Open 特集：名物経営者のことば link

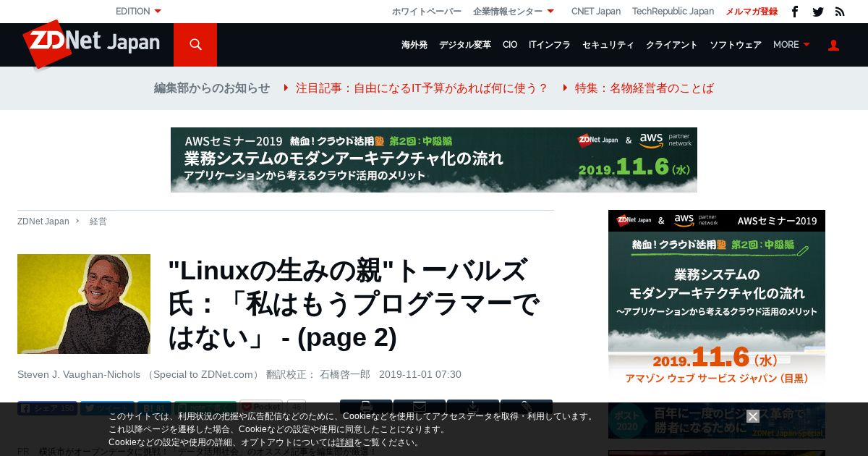644,88
